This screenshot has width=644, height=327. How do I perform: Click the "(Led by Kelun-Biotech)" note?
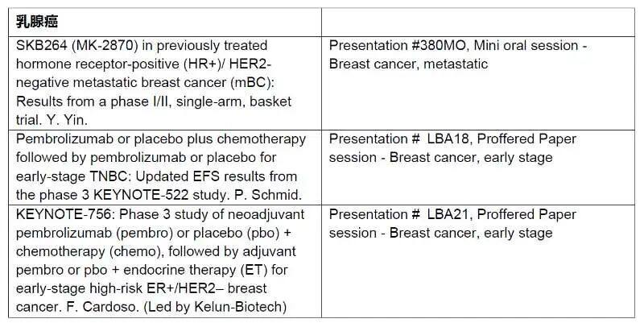click(215, 308)
